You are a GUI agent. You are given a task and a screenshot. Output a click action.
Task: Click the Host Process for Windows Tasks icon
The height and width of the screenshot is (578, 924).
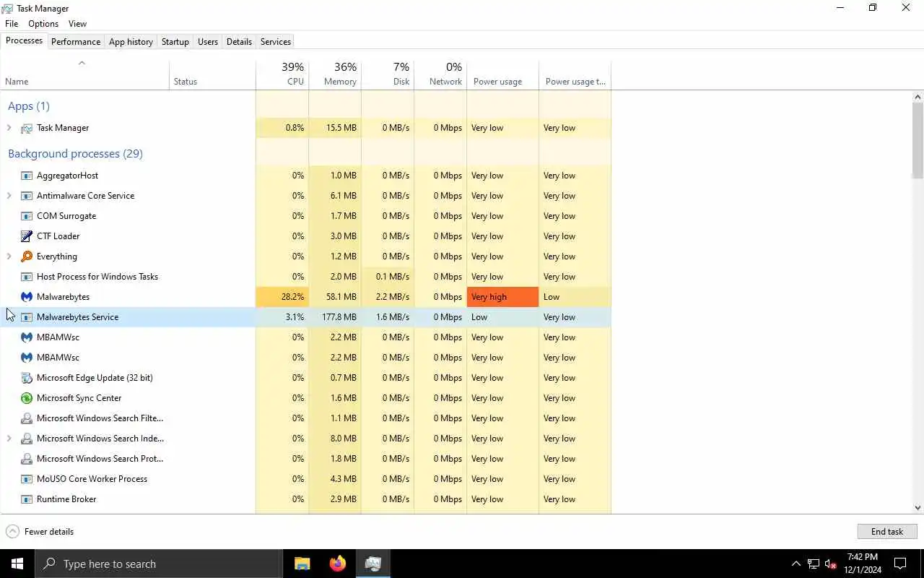click(x=27, y=277)
